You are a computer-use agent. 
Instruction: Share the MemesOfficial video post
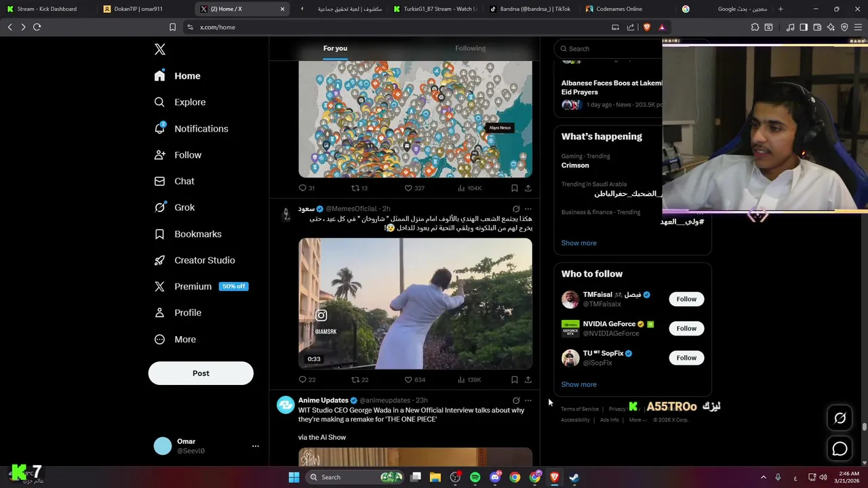click(528, 380)
